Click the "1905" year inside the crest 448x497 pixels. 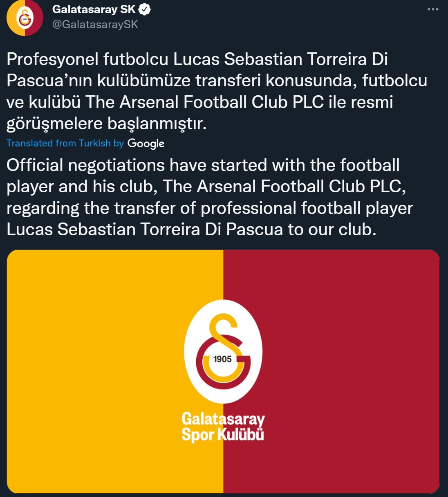point(222,359)
